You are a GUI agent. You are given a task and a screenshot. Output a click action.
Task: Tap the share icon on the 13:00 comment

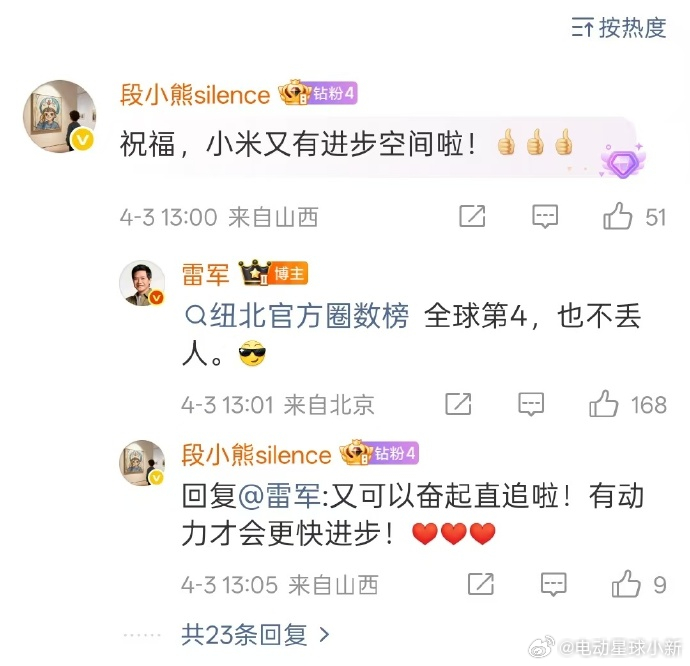click(472, 216)
